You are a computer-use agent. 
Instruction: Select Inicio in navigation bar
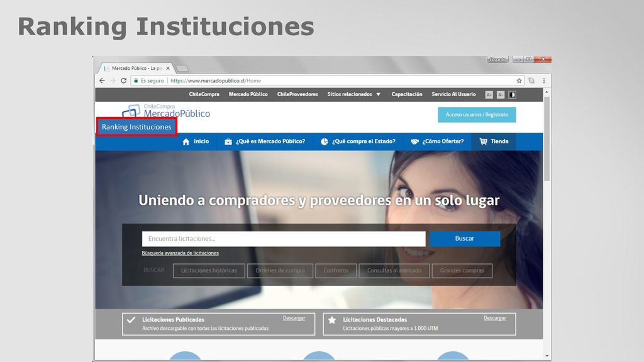coord(196,141)
